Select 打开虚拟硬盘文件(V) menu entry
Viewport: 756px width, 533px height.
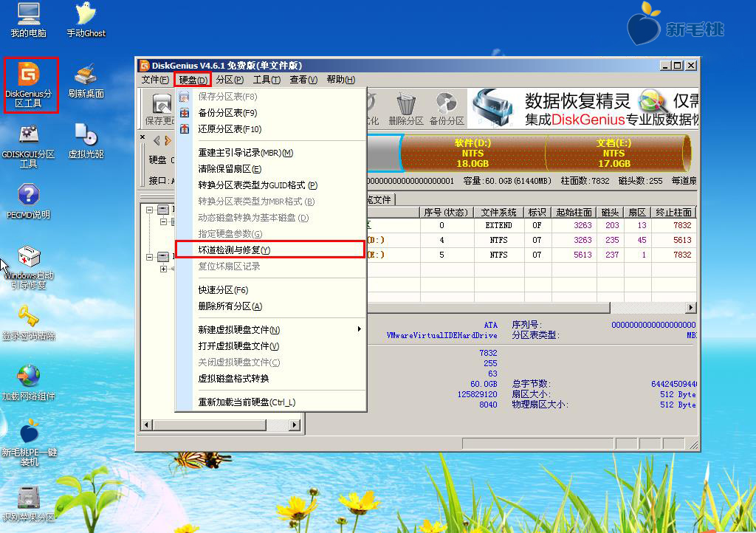tap(270, 346)
